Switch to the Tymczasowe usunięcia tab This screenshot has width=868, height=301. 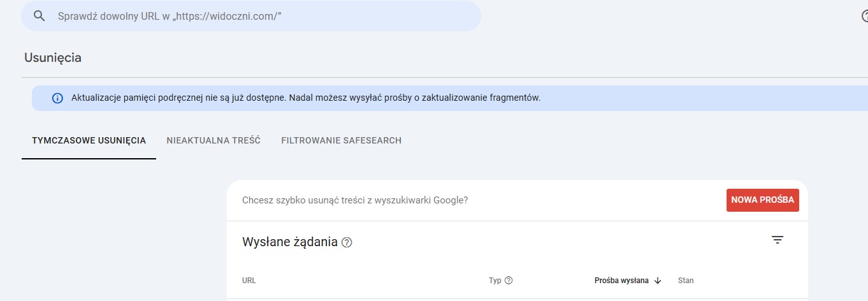(x=89, y=140)
